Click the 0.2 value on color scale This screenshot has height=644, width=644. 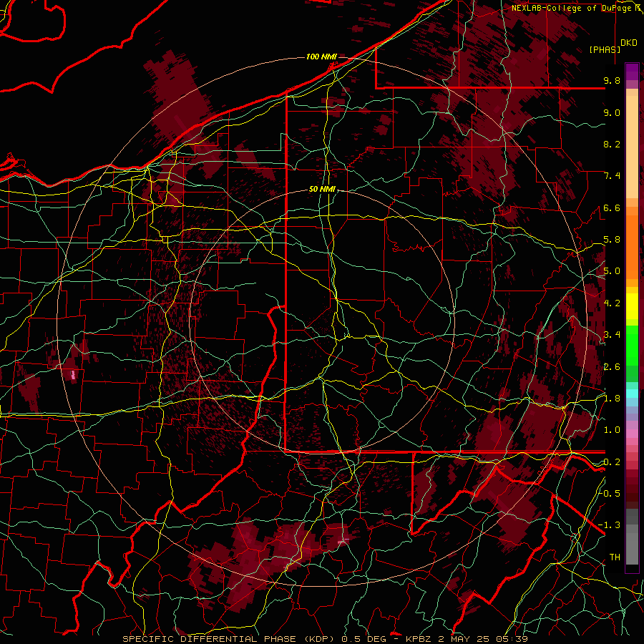pos(612,462)
